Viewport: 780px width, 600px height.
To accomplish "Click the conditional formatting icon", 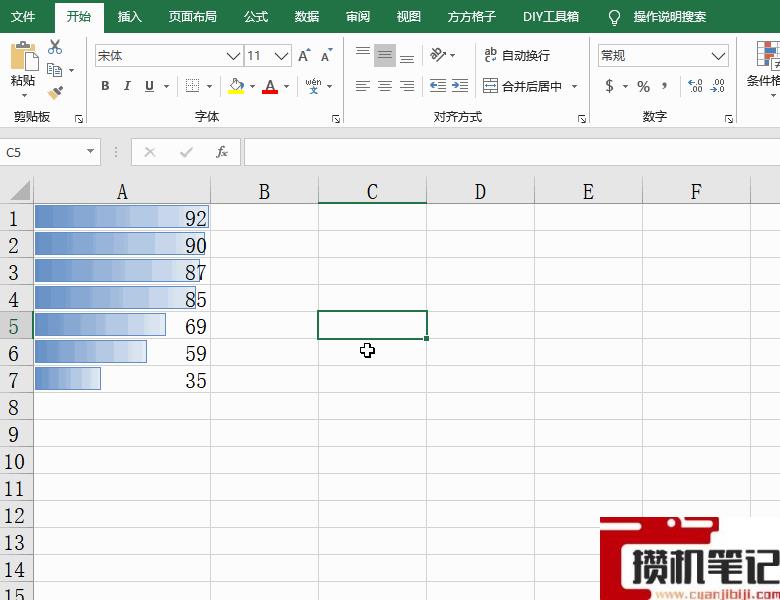I will click(767, 54).
